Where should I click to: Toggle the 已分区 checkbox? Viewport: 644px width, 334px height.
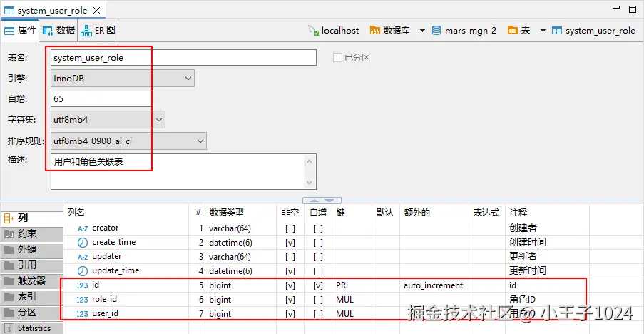[x=337, y=58]
